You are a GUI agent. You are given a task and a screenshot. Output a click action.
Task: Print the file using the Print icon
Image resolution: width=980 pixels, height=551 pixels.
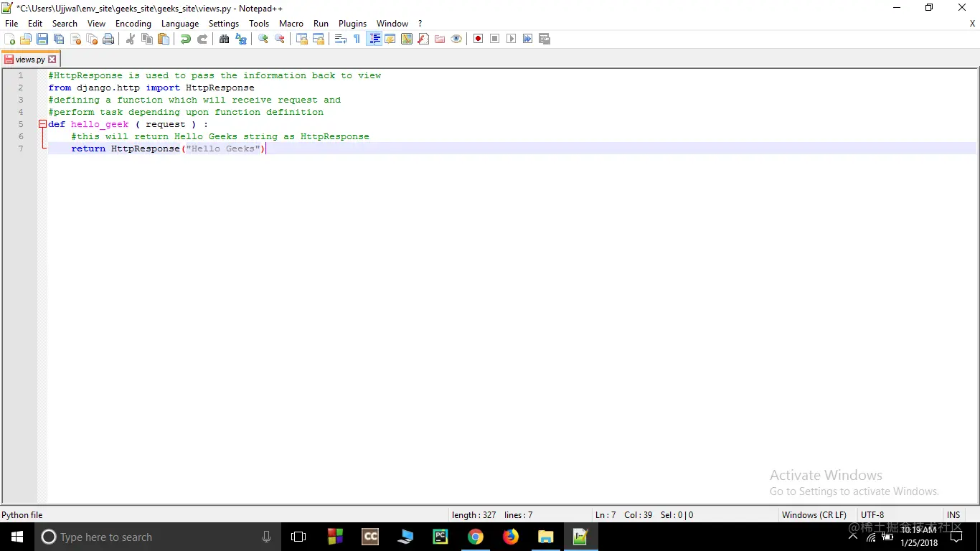point(108,39)
